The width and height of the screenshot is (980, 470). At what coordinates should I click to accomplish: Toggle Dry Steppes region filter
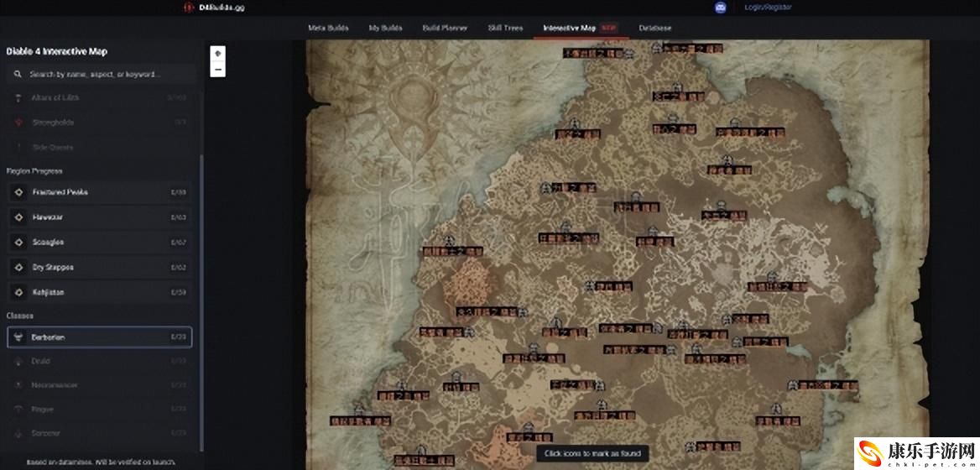pyautogui.click(x=99, y=268)
